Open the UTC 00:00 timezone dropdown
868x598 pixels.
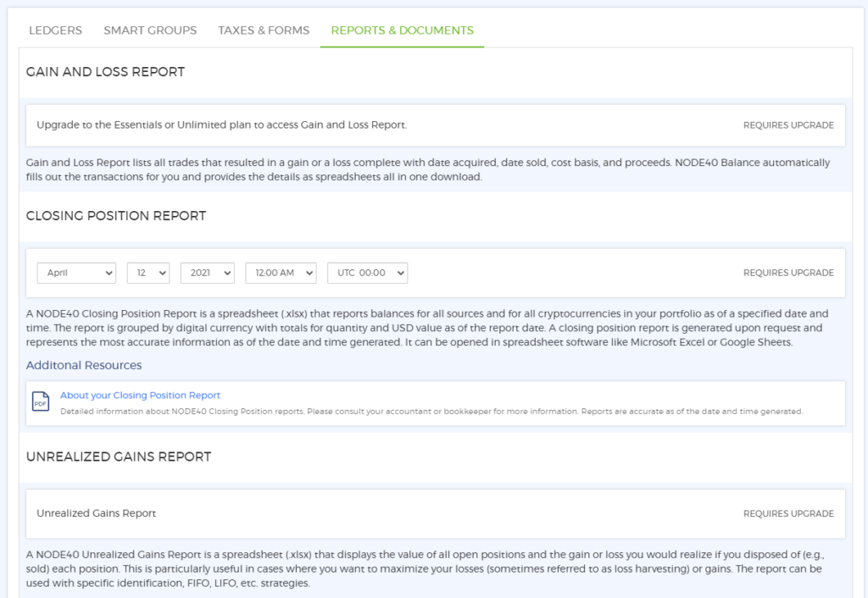coord(368,273)
